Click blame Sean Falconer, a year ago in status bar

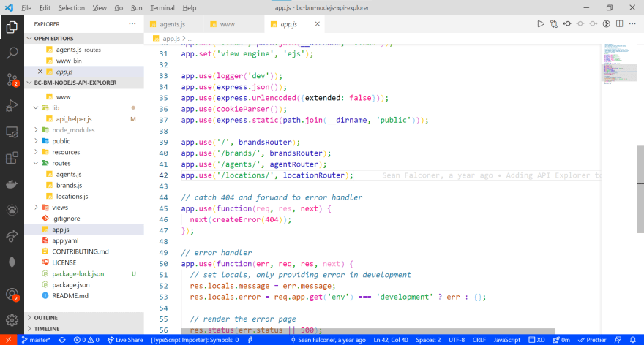(x=328, y=340)
